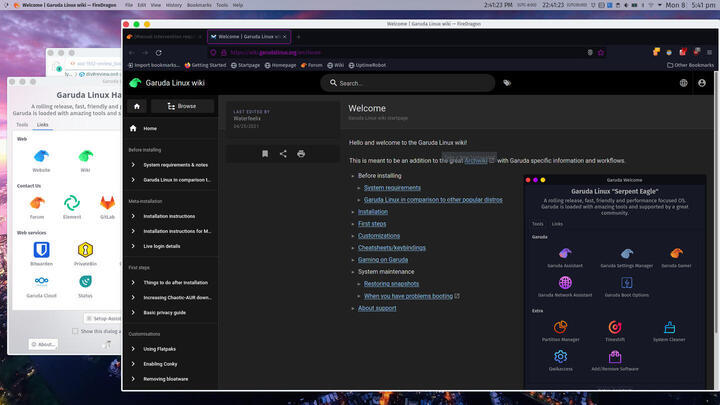Select Home in the wiki sidebar
This screenshot has height=405, width=720.
[x=170, y=129]
